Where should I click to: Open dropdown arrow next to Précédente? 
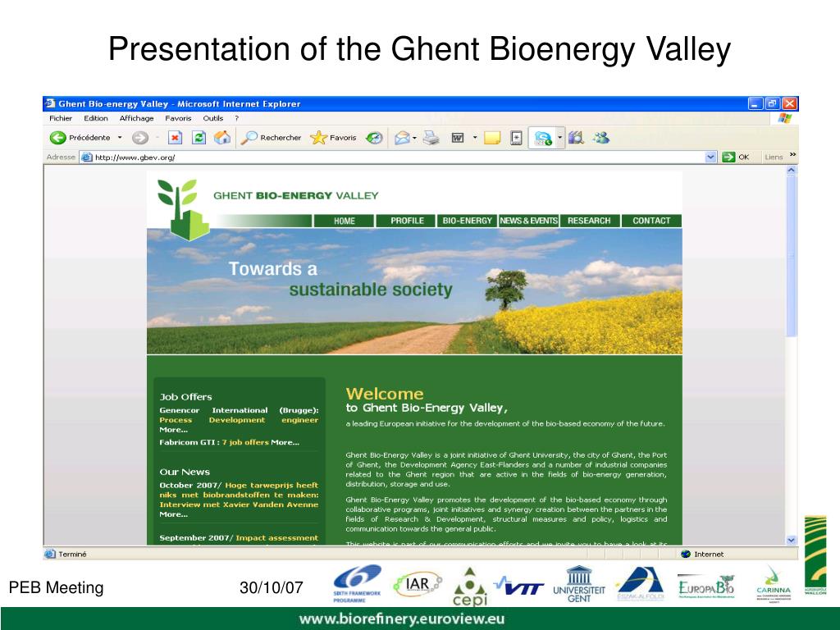[120, 138]
